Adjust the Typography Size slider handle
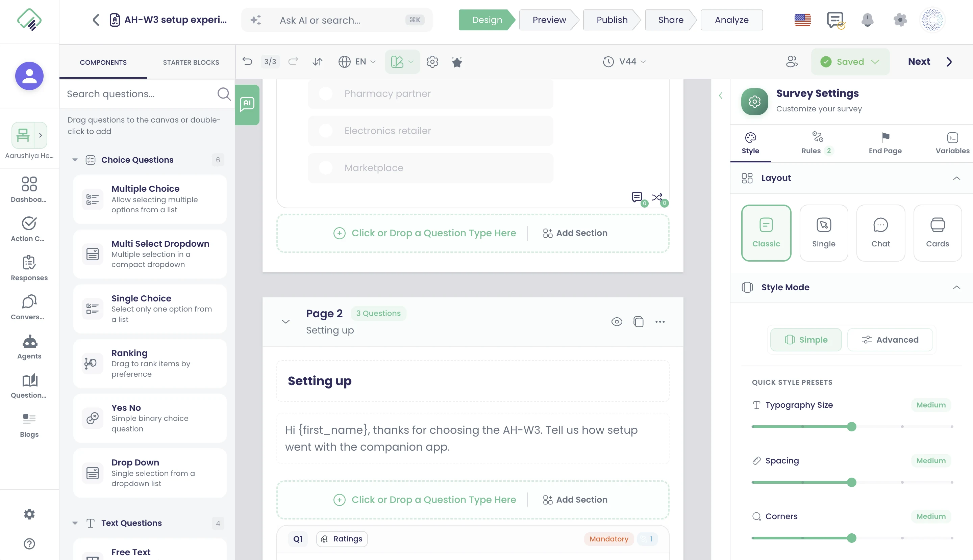Screen dimensions: 973x560 point(852,427)
